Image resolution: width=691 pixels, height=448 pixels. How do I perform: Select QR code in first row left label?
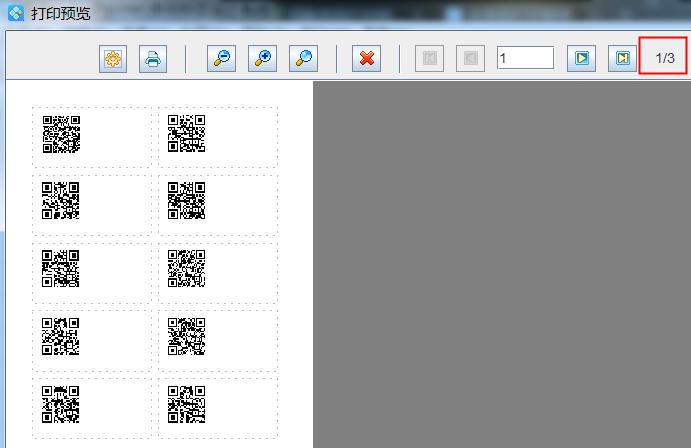pos(61,134)
